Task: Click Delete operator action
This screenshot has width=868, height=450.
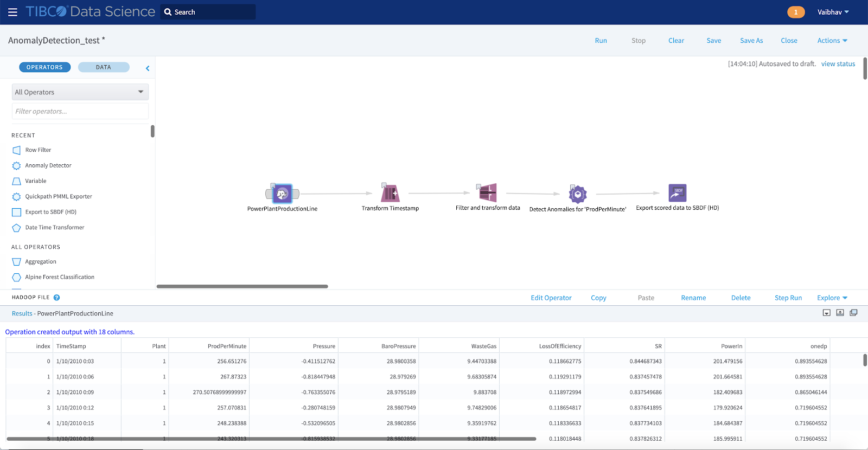Action: click(x=741, y=298)
